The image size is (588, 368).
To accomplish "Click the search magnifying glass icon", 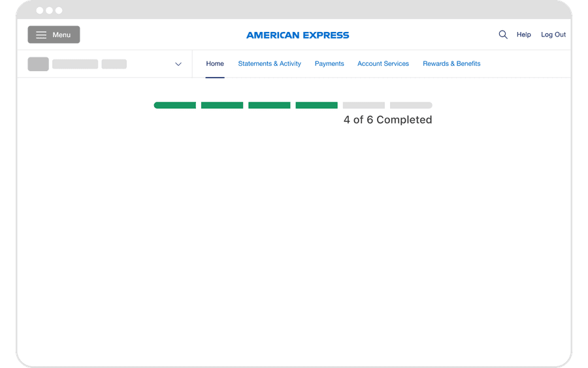I will (x=503, y=35).
